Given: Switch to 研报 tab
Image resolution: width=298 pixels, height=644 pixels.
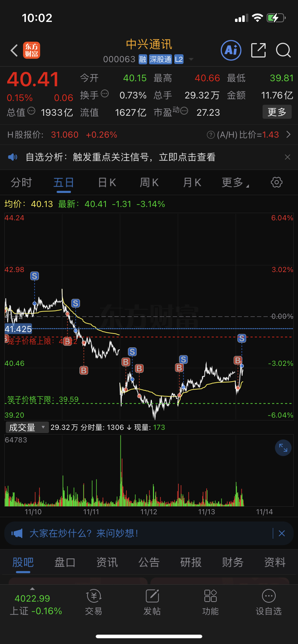Looking at the screenshot, I should [x=191, y=562].
